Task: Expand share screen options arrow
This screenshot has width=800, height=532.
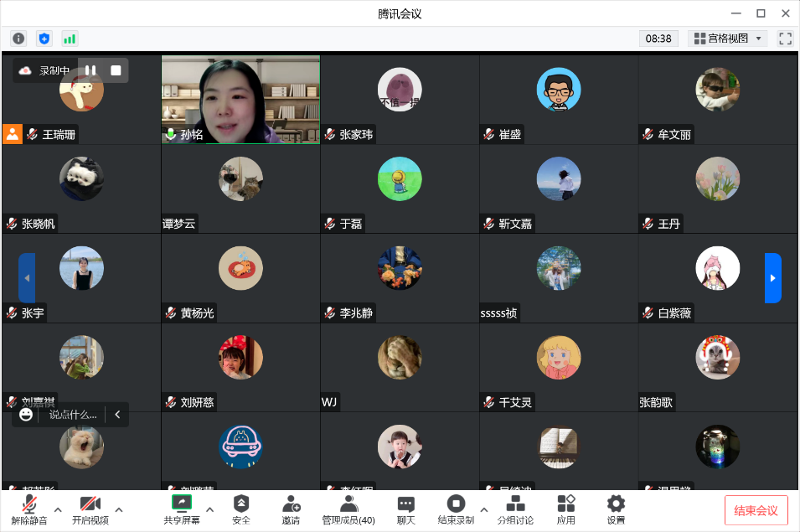Action: (x=209, y=509)
